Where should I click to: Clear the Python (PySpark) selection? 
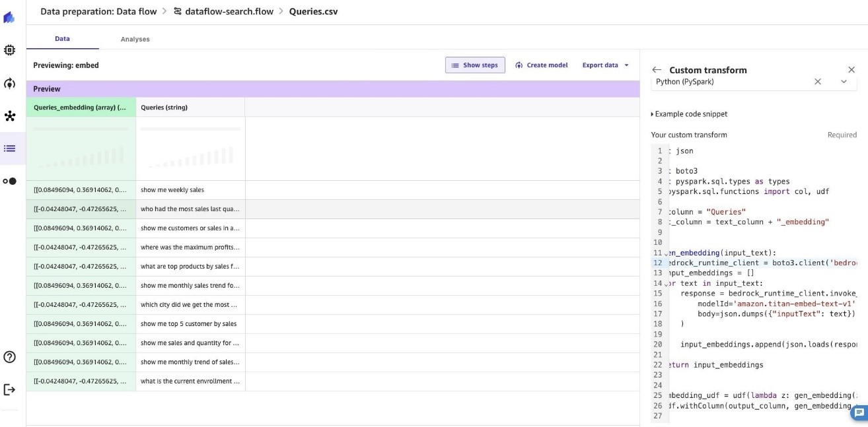(818, 82)
